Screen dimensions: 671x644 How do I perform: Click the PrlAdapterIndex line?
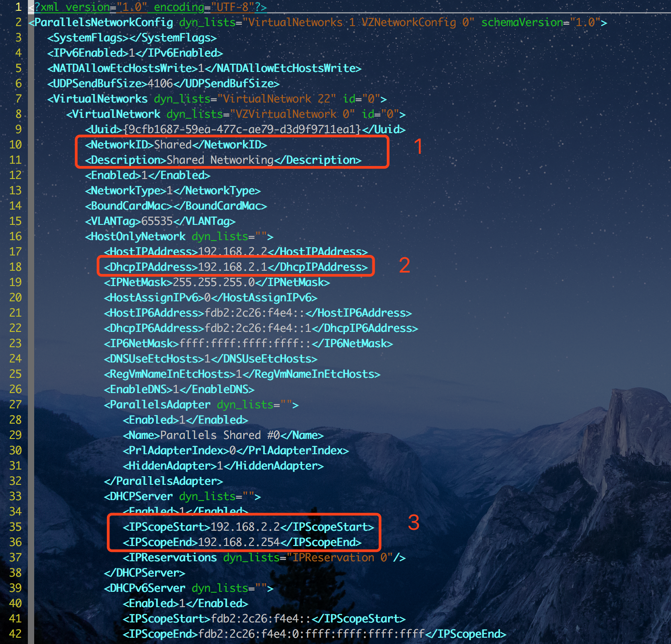click(x=236, y=451)
